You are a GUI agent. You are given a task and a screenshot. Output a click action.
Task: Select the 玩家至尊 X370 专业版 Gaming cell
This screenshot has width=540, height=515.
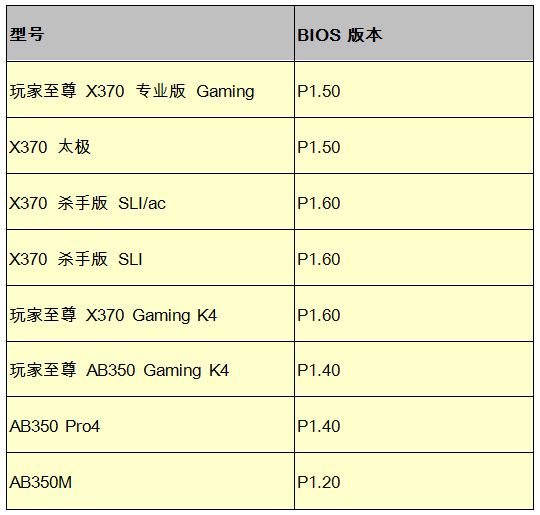coord(150,90)
